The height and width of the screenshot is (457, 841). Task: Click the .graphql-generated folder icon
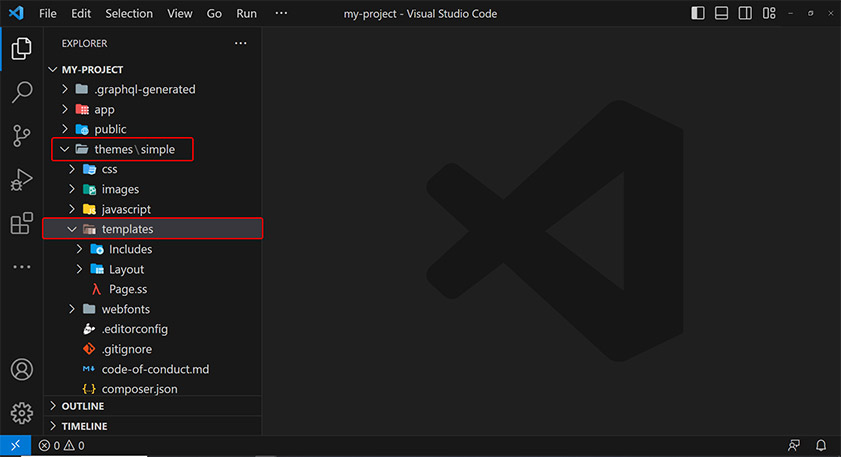tap(82, 89)
